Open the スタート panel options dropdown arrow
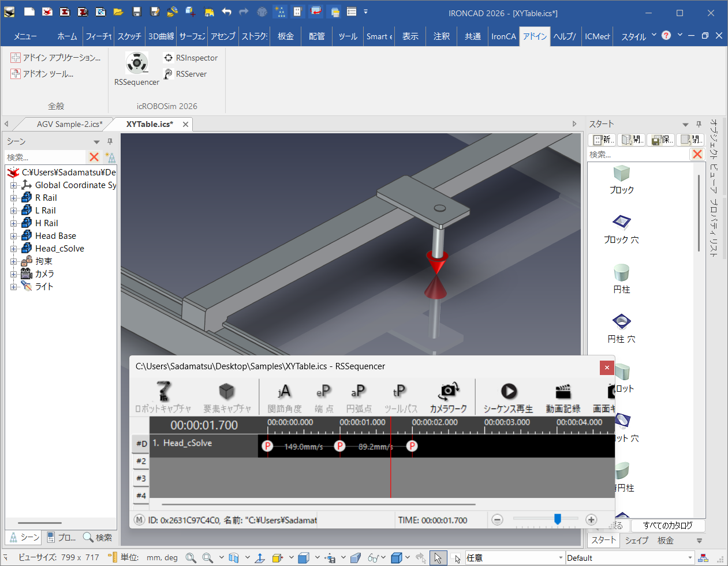This screenshot has width=728, height=566. [685, 125]
